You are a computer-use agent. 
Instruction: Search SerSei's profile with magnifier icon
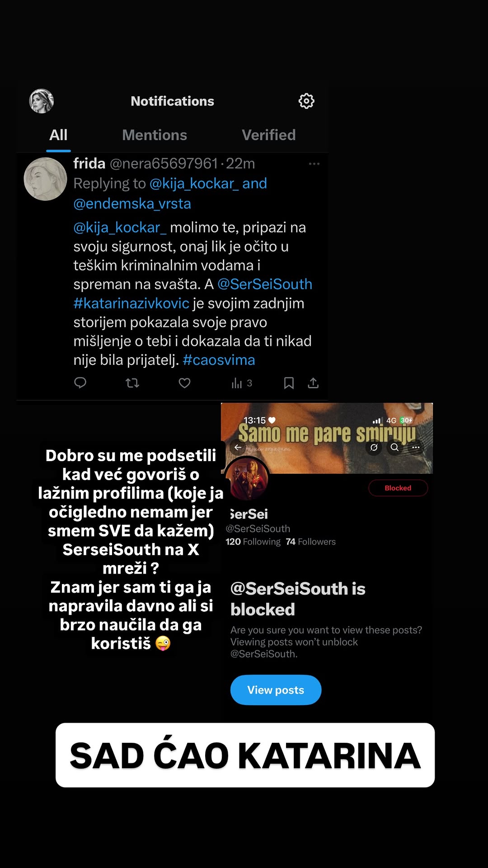click(394, 447)
